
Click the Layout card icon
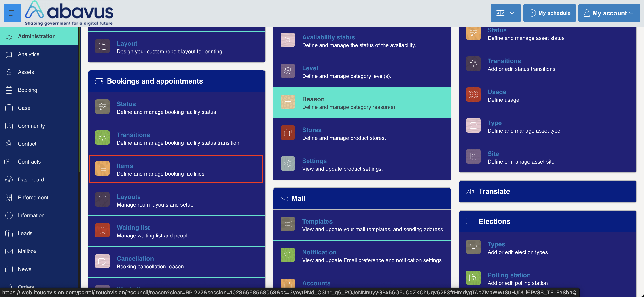pos(102,46)
